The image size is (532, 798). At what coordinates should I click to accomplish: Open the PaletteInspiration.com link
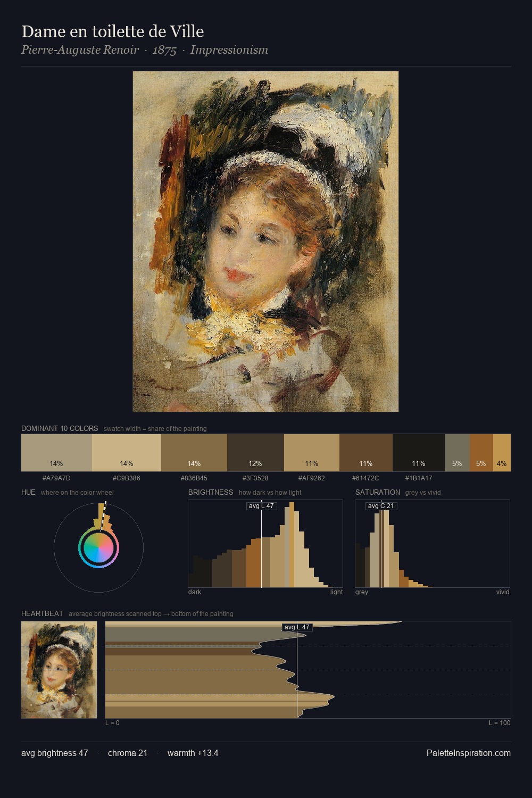click(469, 753)
